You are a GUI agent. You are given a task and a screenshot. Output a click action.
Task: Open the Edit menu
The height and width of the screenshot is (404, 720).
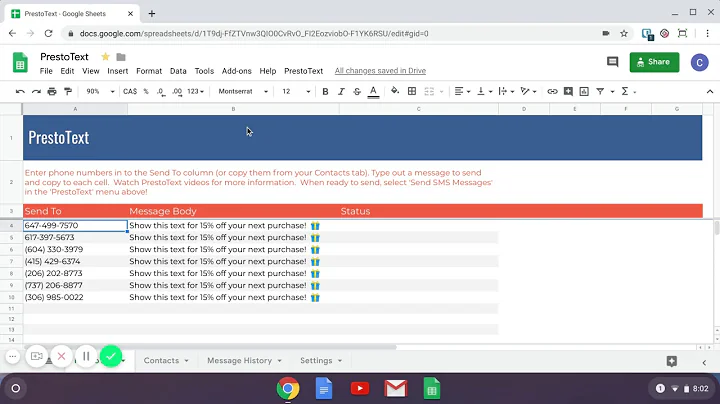pyautogui.click(x=67, y=71)
